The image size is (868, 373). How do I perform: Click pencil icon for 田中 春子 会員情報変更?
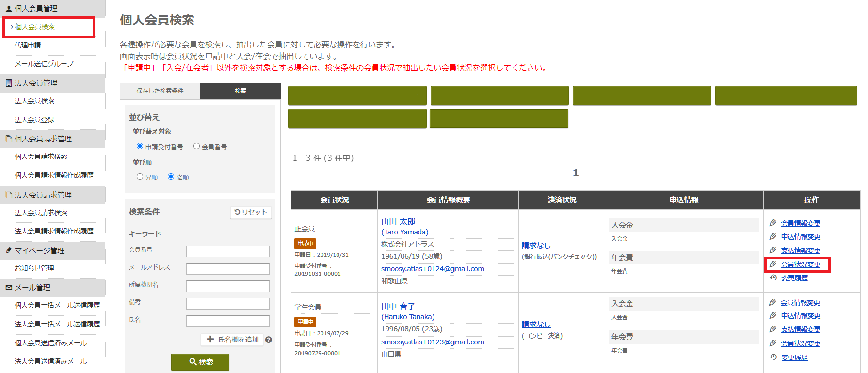point(773,302)
